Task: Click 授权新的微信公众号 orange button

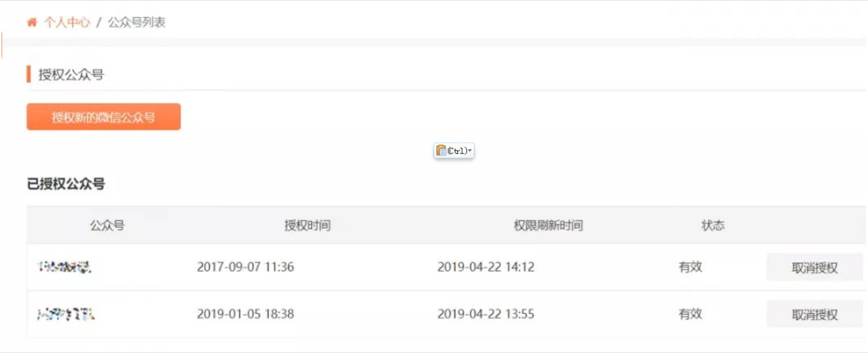Action: point(104,117)
